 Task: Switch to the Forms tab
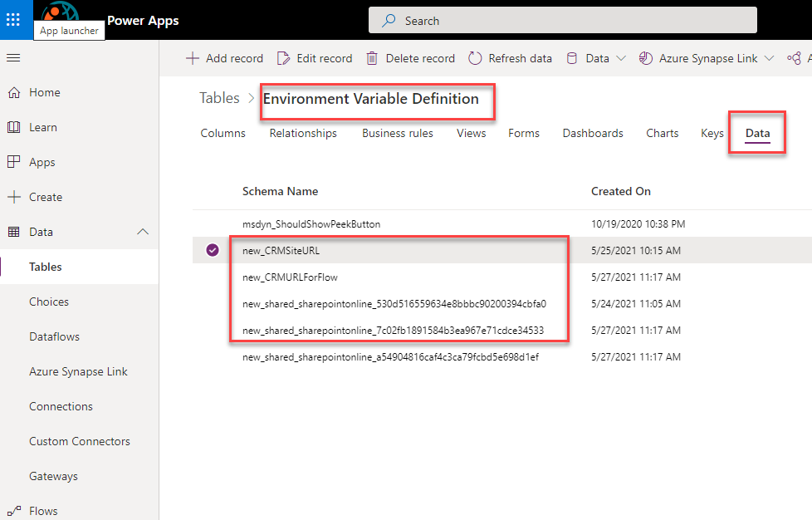[x=524, y=133]
